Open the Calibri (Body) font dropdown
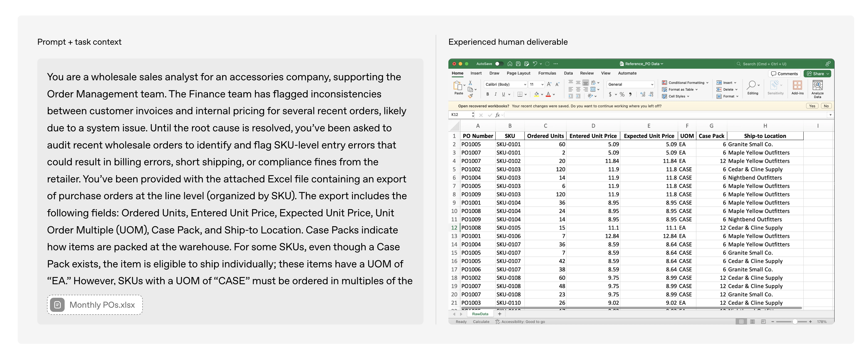 (506, 84)
